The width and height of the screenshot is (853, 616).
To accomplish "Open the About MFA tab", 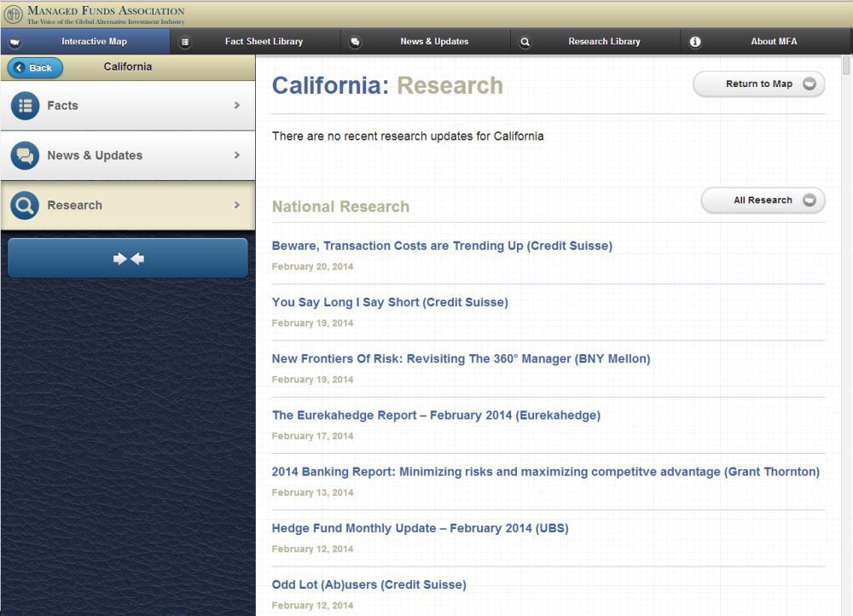I will (766, 41).
